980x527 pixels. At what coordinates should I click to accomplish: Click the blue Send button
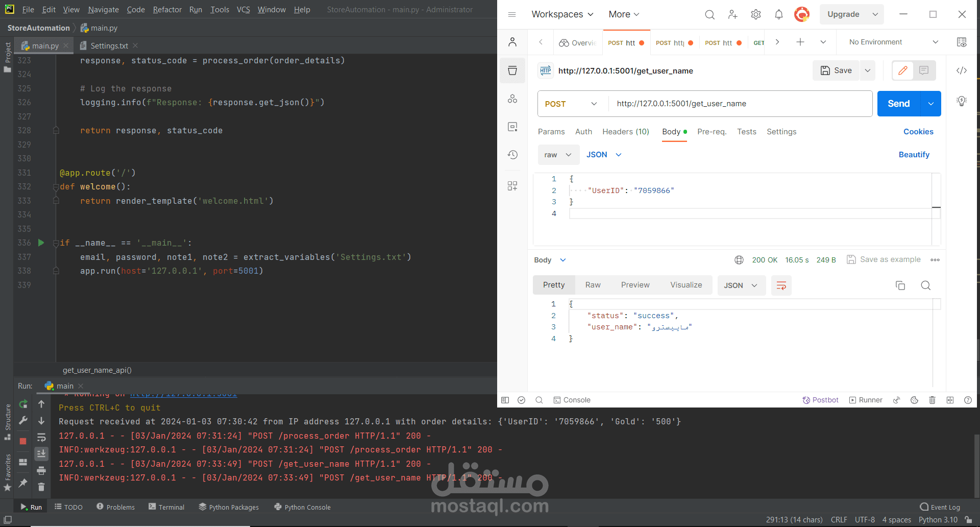tap(899, 104)
